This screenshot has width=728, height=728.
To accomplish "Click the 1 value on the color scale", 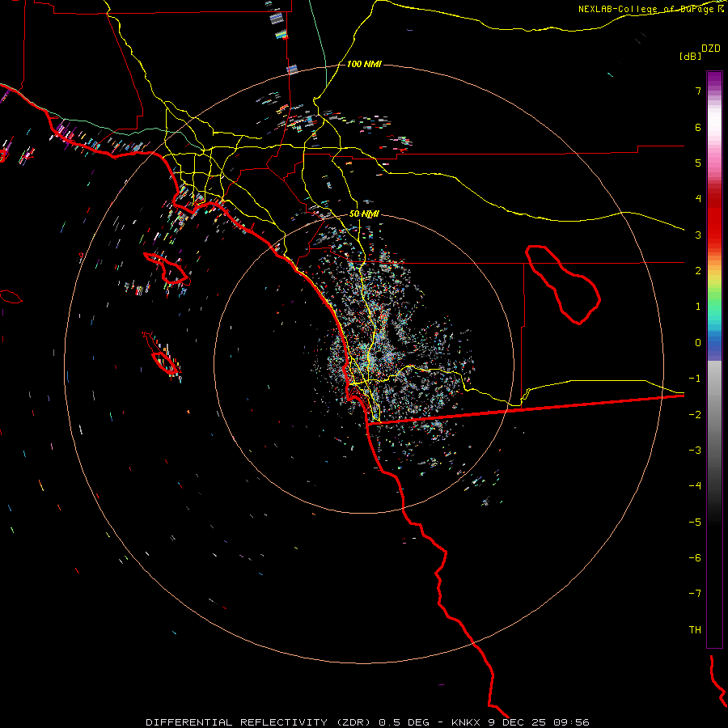I will coord(698,307).
